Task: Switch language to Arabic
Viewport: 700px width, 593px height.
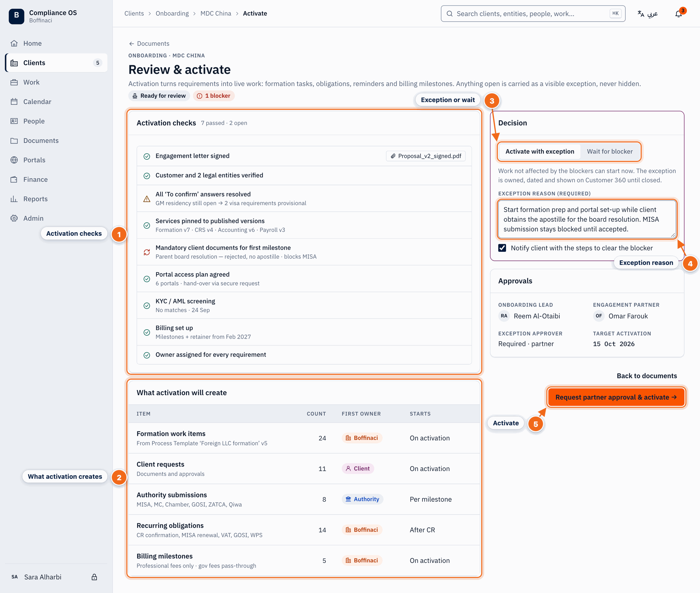Action: [647, 14]
